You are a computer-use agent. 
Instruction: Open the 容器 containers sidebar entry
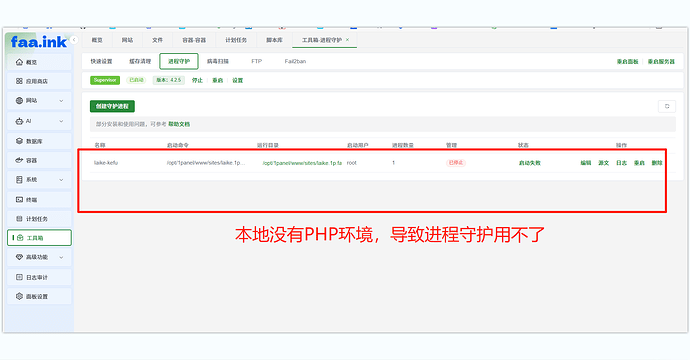(x=39, y=160)
